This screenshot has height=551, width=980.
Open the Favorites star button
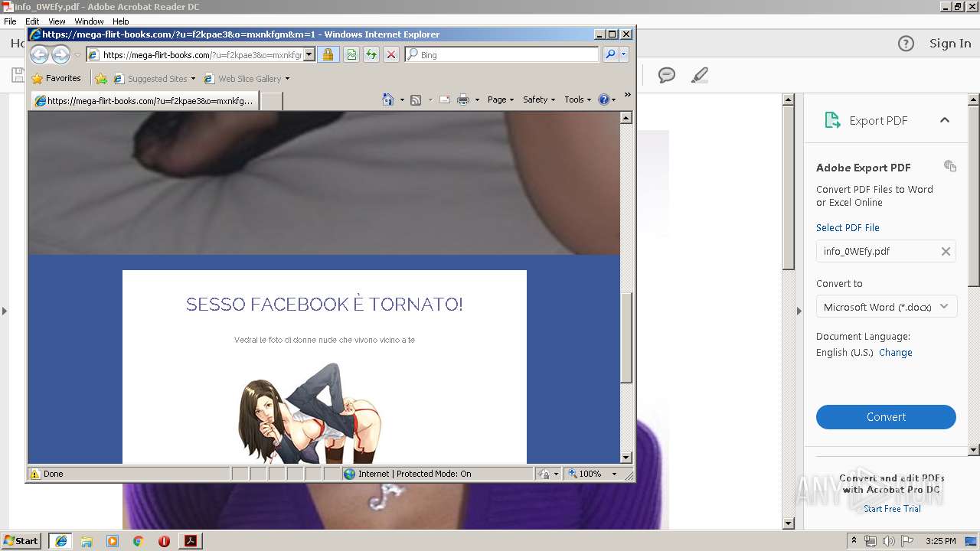pos(56,78)
